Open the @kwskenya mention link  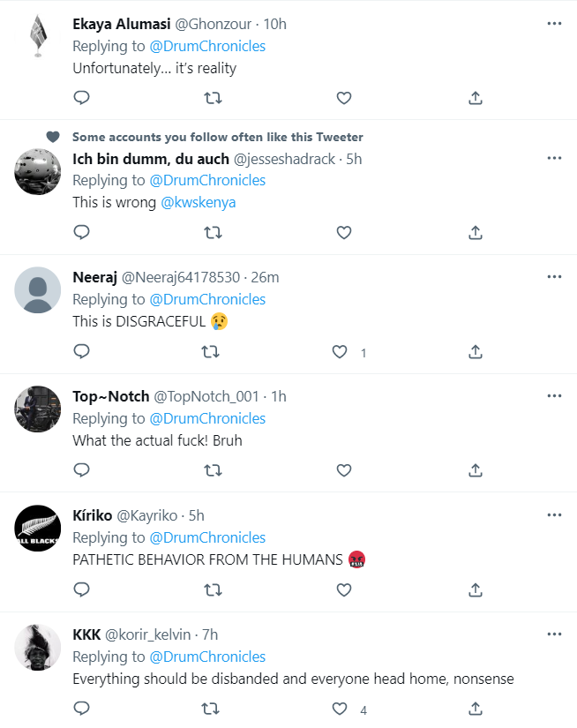point(199,202)
